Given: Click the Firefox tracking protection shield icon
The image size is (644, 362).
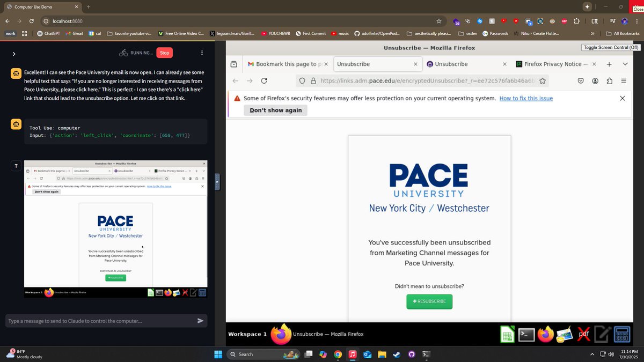Looking at the screenshot, I should pyautogui.click(x=302, y=81).
